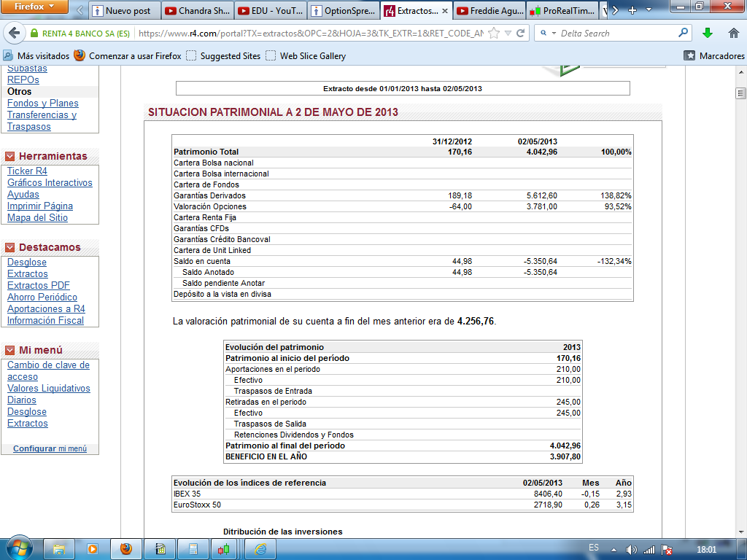Launch Internet Explorer from the taskbar
This screenshot has height=560, width=747.
pyautogui.click(x=260, y=549)
